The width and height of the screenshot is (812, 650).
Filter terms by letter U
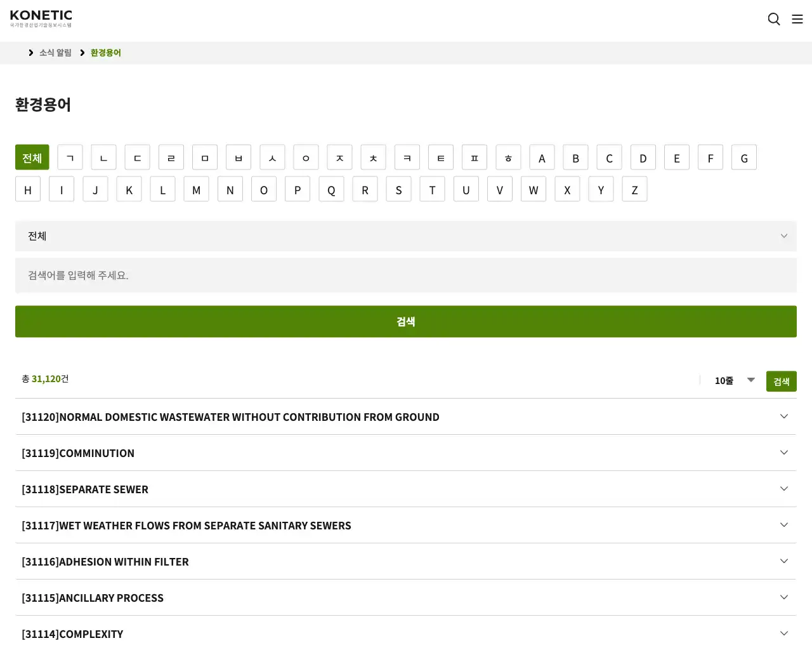coord(466,189)
